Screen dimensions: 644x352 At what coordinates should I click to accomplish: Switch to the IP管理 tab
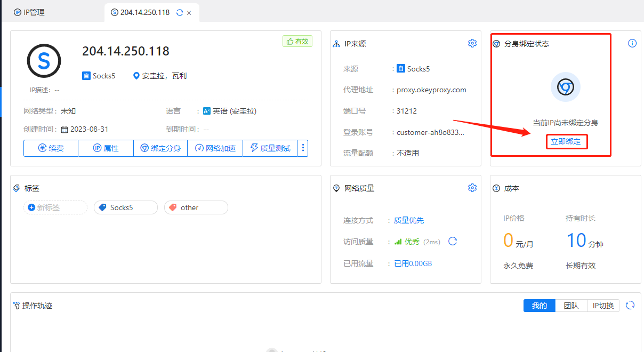pyautogui.click(x=29, y=12)
